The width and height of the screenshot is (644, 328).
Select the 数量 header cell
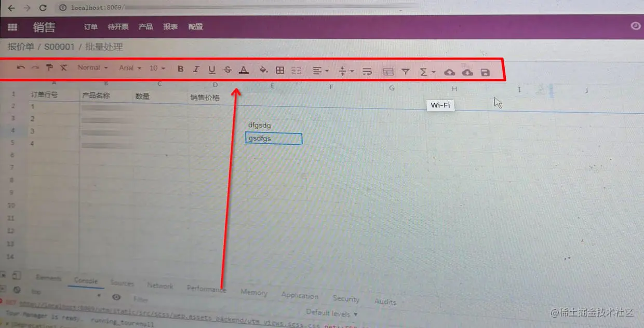click(159, 97)
